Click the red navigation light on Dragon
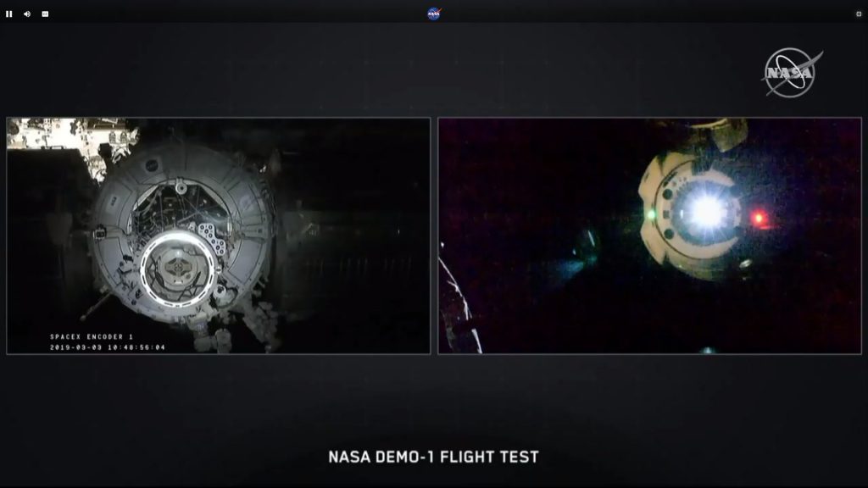868x488 pixels. pos(759,219)
